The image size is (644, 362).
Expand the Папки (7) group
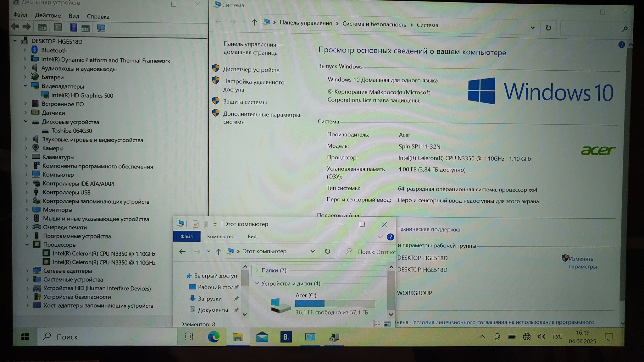[x=257, y=270]
